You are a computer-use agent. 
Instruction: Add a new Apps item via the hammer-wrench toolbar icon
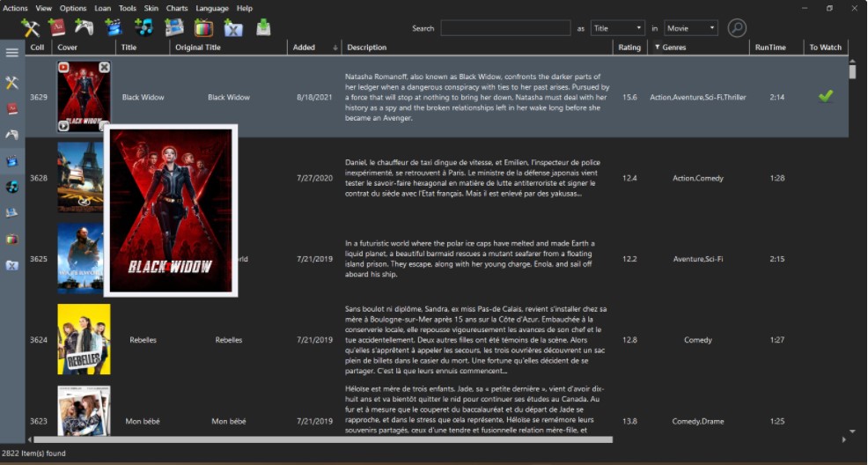click(31, 27)
